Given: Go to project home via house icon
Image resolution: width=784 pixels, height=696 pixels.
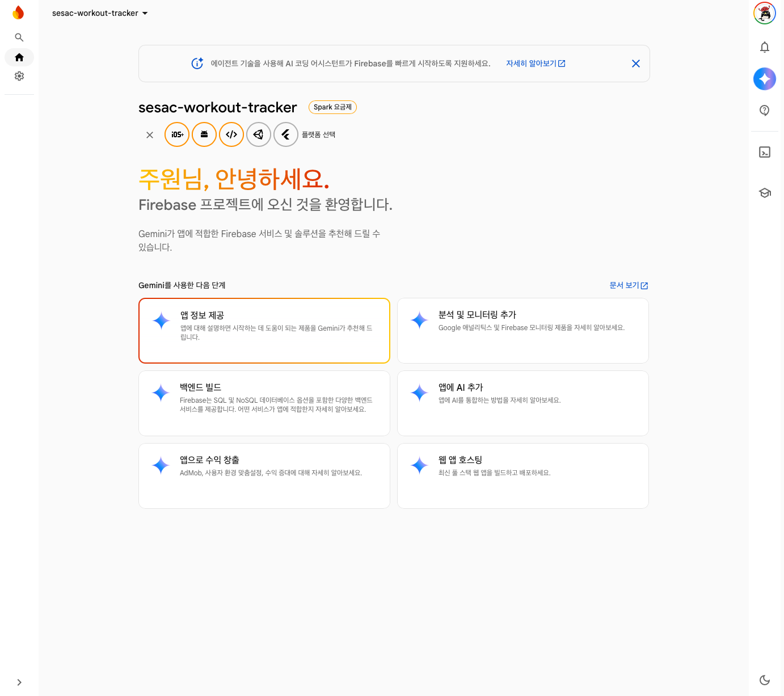Looking at the screenshot, I should point(19,57).
